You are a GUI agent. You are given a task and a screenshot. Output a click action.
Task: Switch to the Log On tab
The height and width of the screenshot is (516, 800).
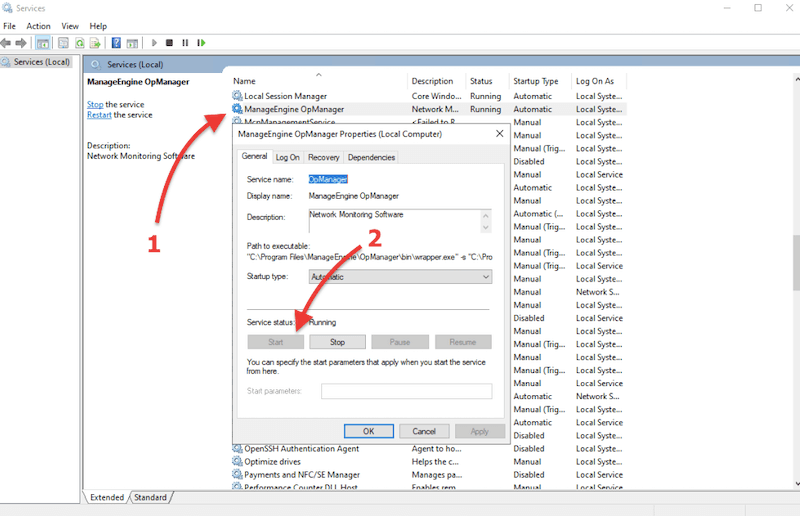[x=287, y=157]
